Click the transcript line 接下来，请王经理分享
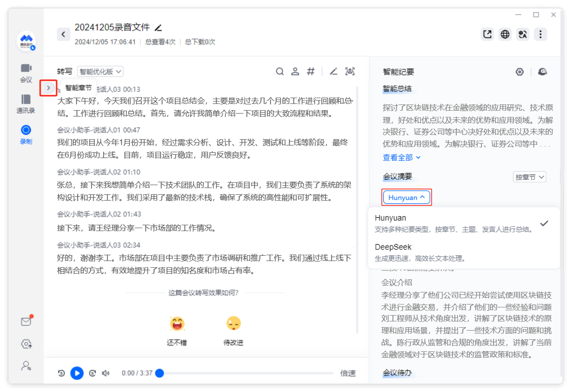 137,228
